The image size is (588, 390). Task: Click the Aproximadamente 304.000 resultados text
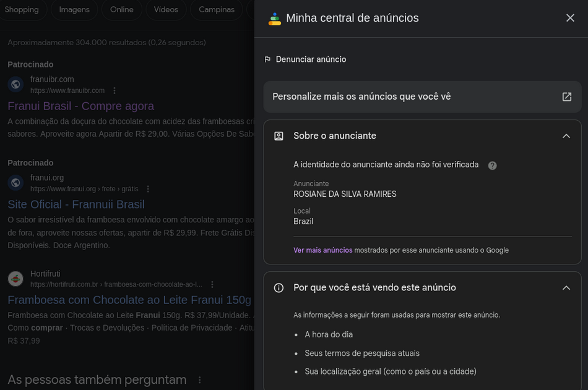tap(106, 42)
